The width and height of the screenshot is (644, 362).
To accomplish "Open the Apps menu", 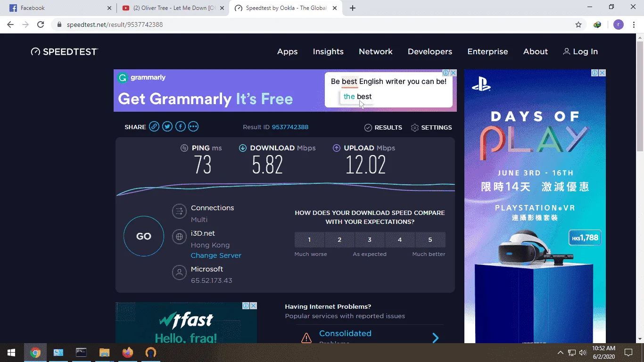I will 287,51.
